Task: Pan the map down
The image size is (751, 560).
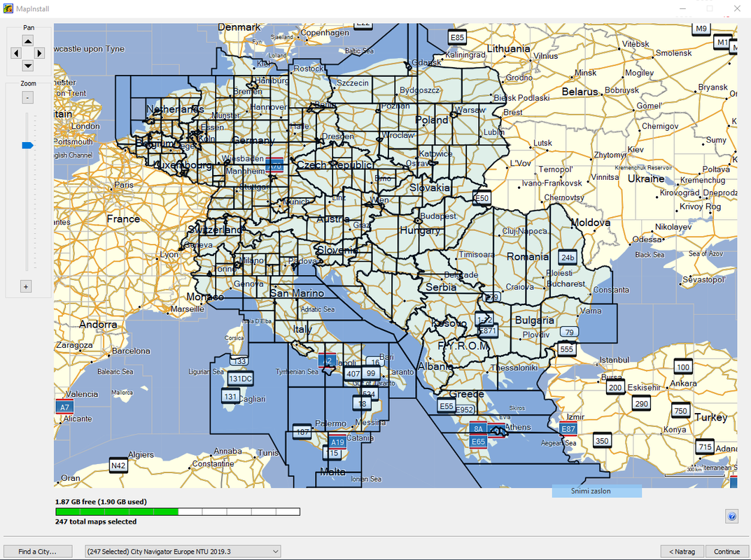Action: coord(28,65)
